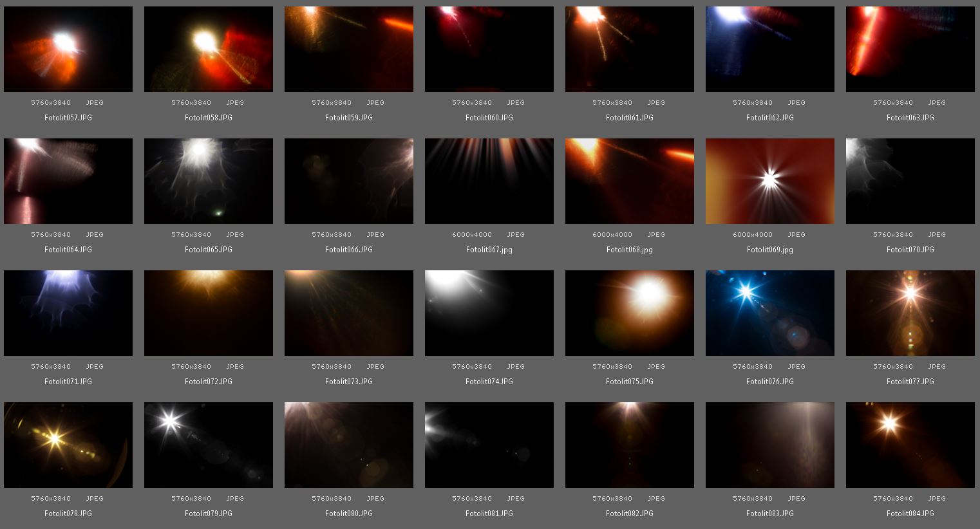Open the Fotolit057.JPG thumbnail
The image size is (980, 529).
point(68,49)
